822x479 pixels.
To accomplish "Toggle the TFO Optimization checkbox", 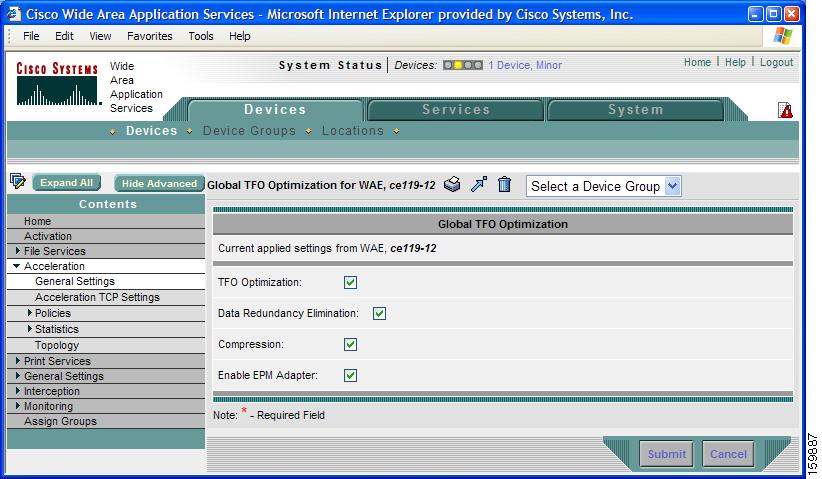I will pos(350,282).
